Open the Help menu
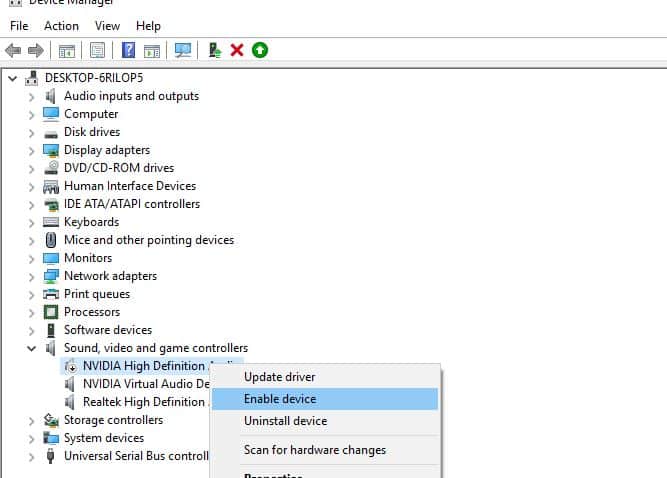The width and height of the screenshot is (667, 478). pyautogui.click(x=148, y=26)
